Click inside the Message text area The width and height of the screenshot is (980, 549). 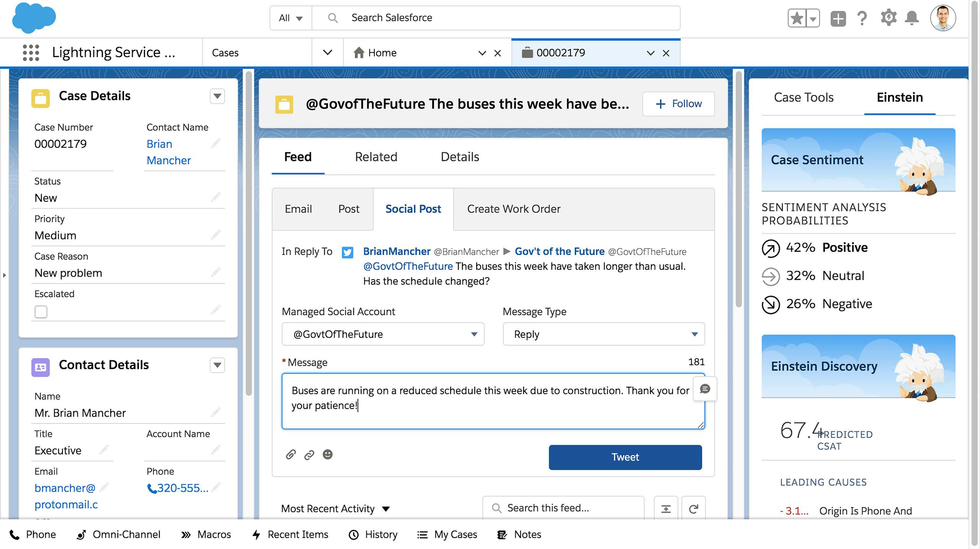[493, 401]
